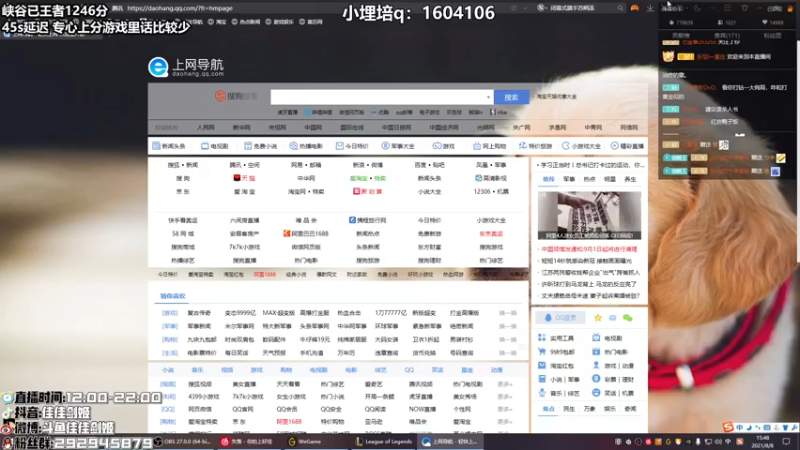800x450 pixels.
Task: Select the 音乐 category tab
Action: 197,370
